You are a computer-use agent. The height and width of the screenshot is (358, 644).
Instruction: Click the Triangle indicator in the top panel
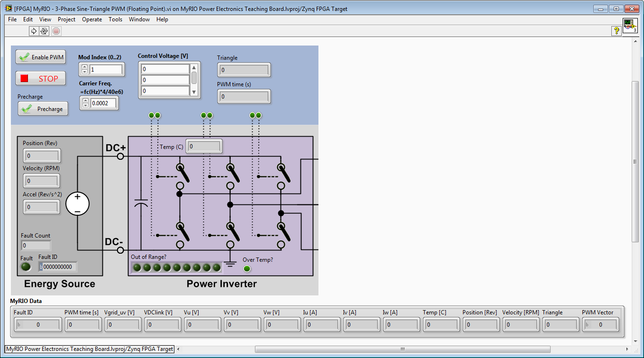coord(244,70)
